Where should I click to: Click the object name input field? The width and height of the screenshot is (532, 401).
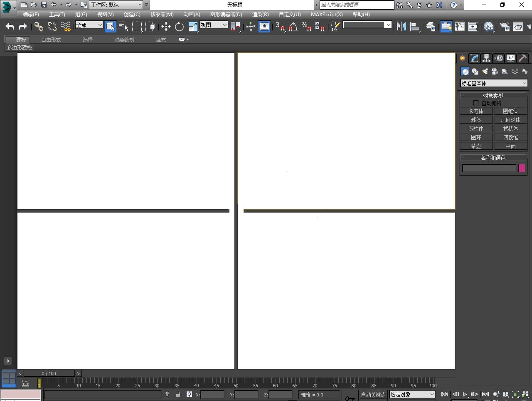[x=489, y=168]
